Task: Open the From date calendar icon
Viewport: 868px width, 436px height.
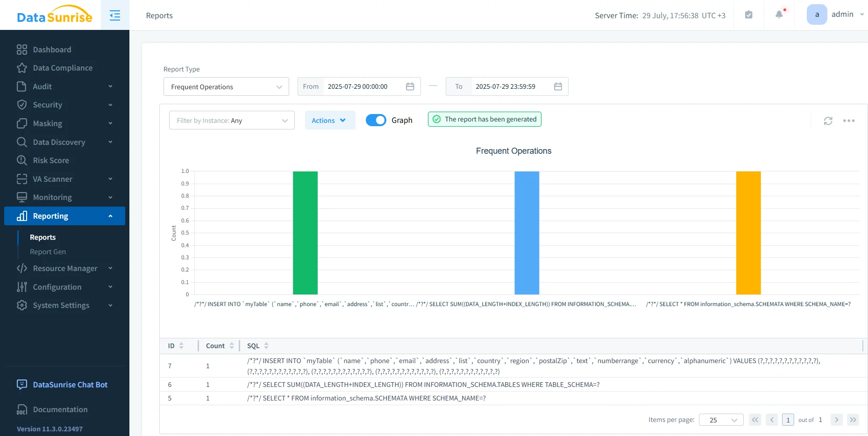Action: click(410, 86)
